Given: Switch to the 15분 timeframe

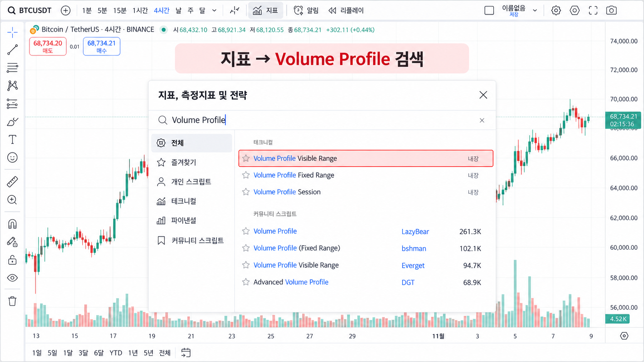Looking at the screenshot, I should point(120,10).
